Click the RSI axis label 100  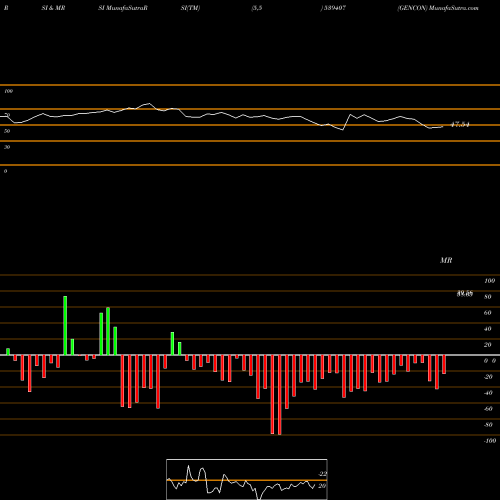[x=8, y=91]
